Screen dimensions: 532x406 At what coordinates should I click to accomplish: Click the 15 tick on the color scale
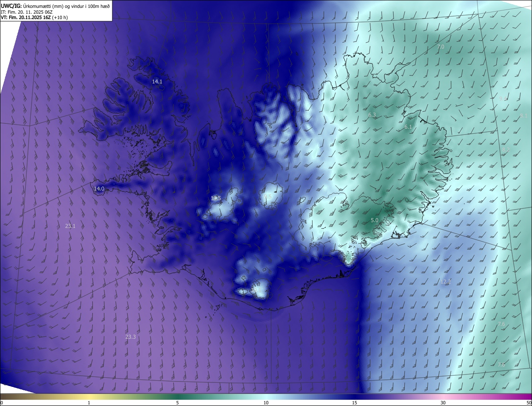point(355,403)
